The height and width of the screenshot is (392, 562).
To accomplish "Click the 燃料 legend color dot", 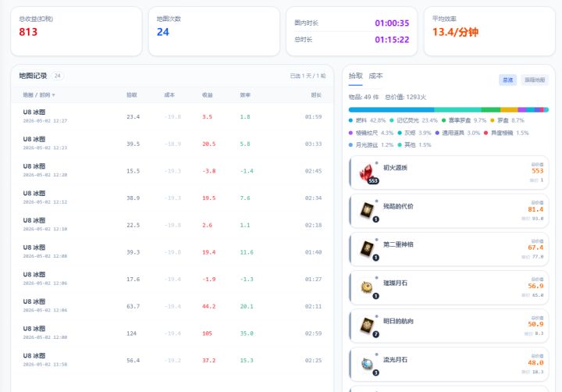I will coord(351,120).
